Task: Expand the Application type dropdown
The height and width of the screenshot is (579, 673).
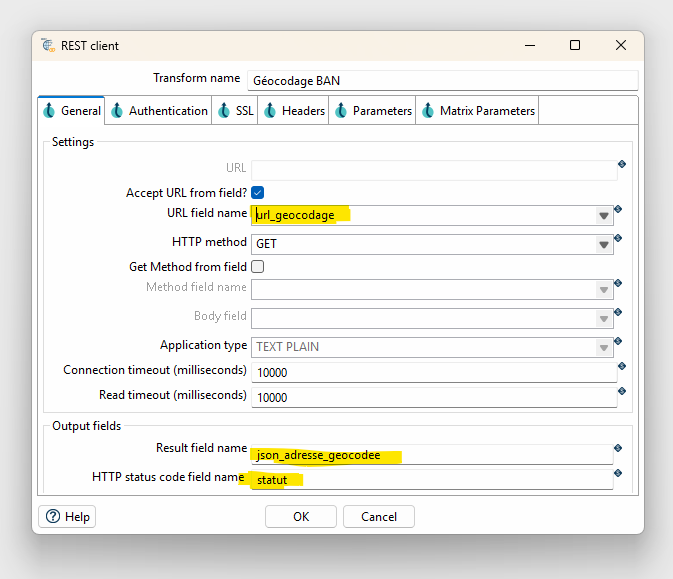Action: tap(604, 347)
